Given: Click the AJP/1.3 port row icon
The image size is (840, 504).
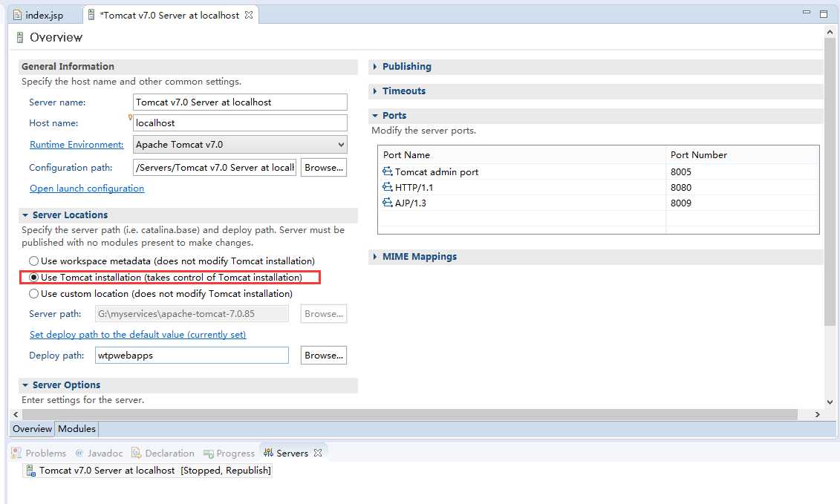Looking at the screenshot, I should click(x=388, y=203).
